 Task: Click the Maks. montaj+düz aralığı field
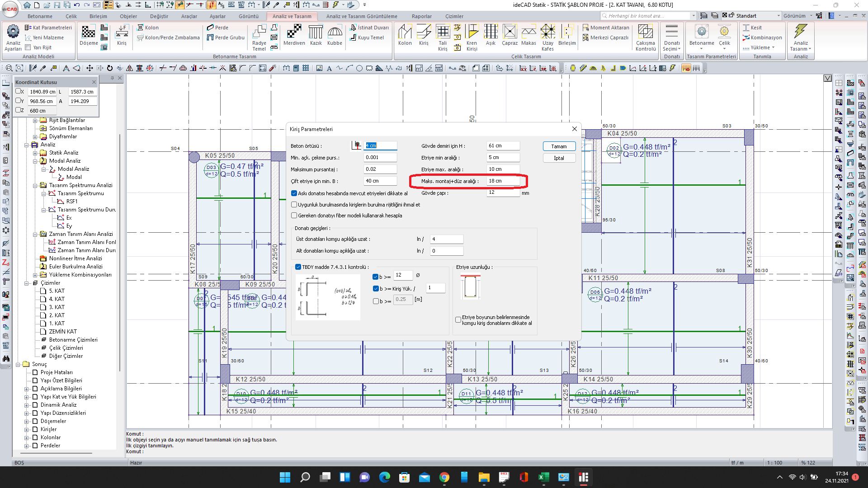(x=503, y=181)
